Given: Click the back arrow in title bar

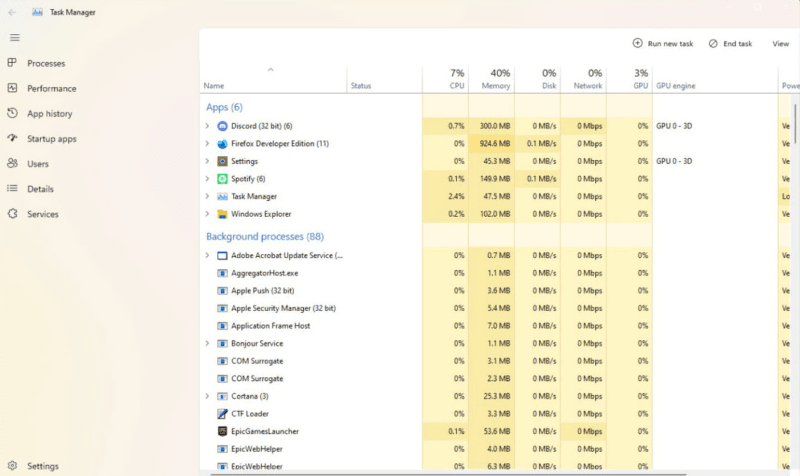Looking at the screenshot, I should (12, 12).
